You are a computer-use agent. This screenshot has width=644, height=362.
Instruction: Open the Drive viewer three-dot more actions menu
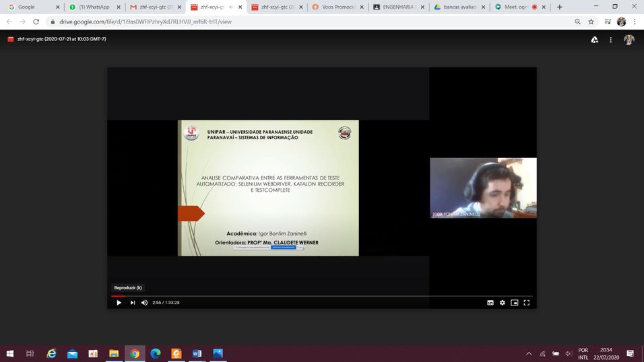(611, 40)
